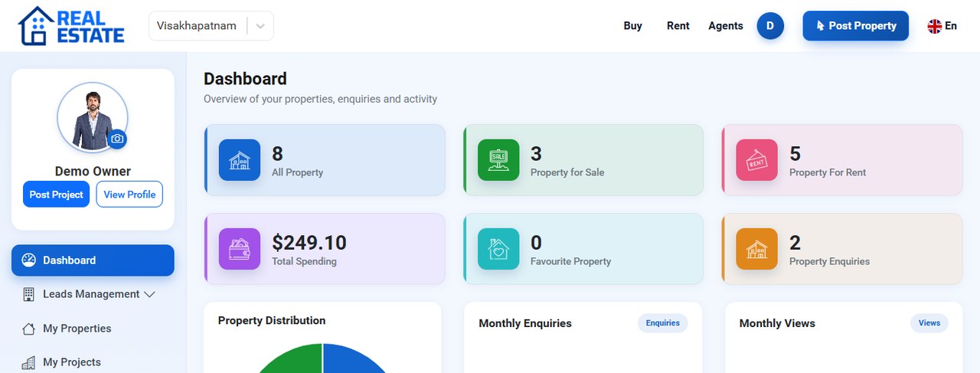The image size is (980, 373).
Task: Click the $249.10 Total Spending amount
Action: point(309,243)
